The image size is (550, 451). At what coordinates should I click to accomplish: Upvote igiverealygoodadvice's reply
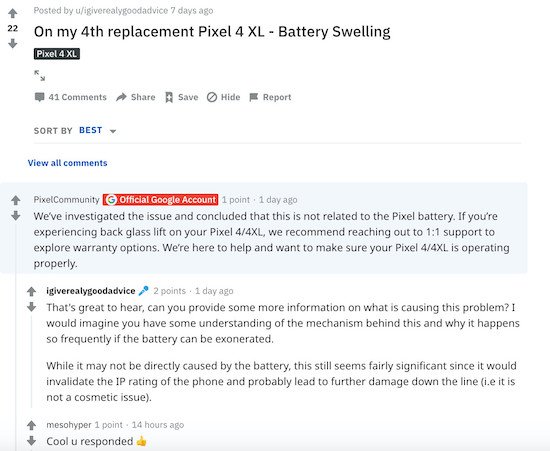(32, 291)
